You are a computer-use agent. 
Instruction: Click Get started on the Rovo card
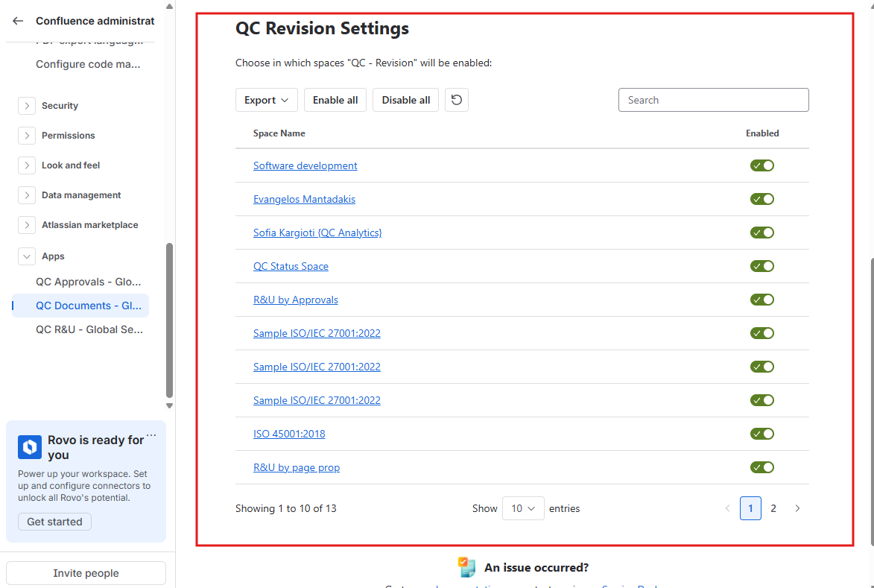click(x=54, y=522)
